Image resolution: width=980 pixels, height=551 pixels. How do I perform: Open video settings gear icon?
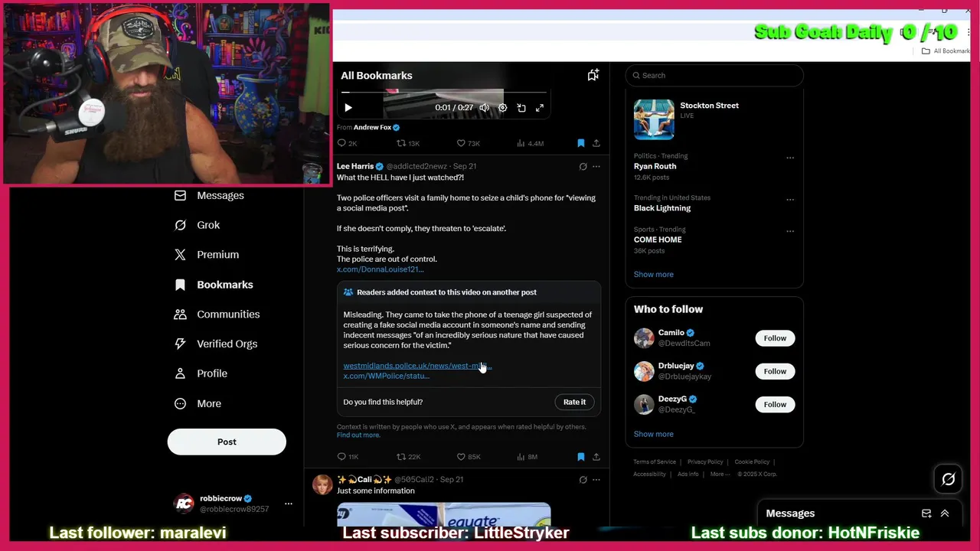[x=502, y=108]
